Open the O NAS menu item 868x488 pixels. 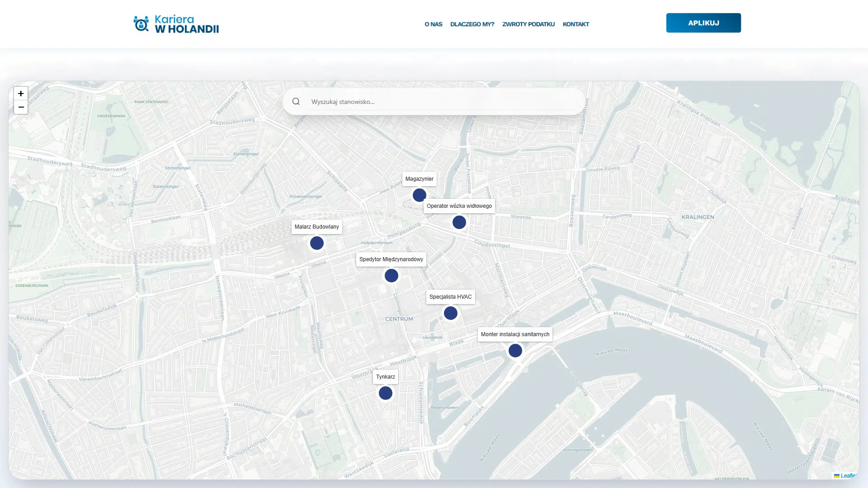click(434, 24)
